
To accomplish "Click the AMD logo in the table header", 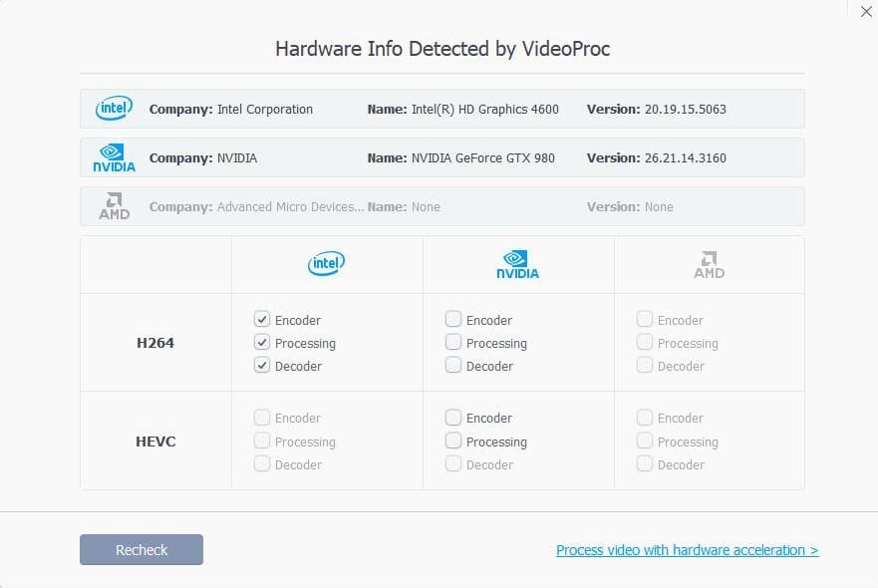I will click(x=709, y=264).
